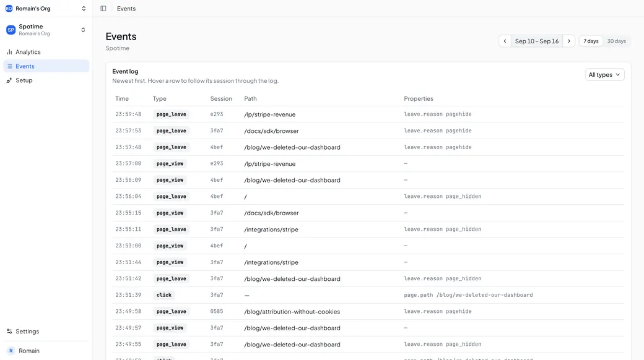The height and width of the screenshot is (360, 644).
Task: Expand the Romain's Org switcher chevrons
Action: coord(84,8)
